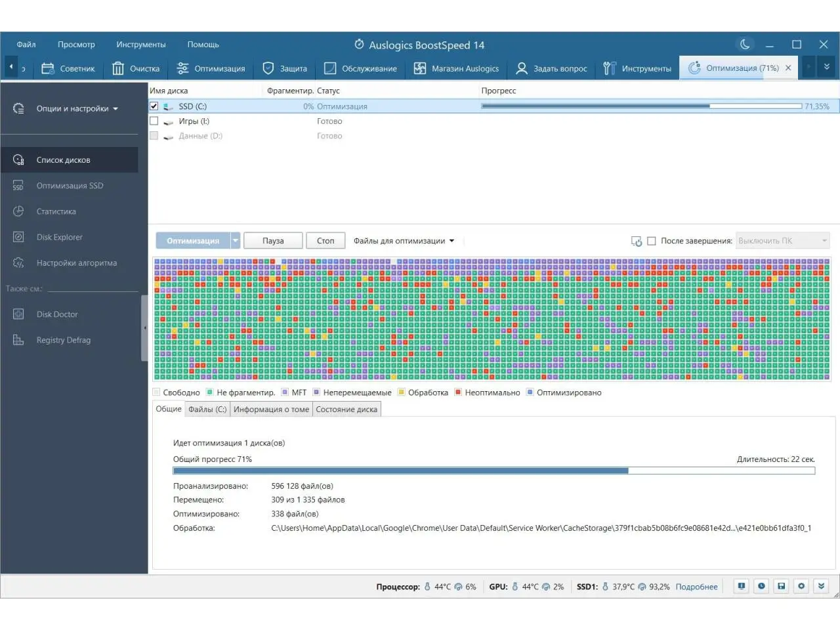
Task: Open the Задать вопрос tab
Action: [x=551, y=68]
